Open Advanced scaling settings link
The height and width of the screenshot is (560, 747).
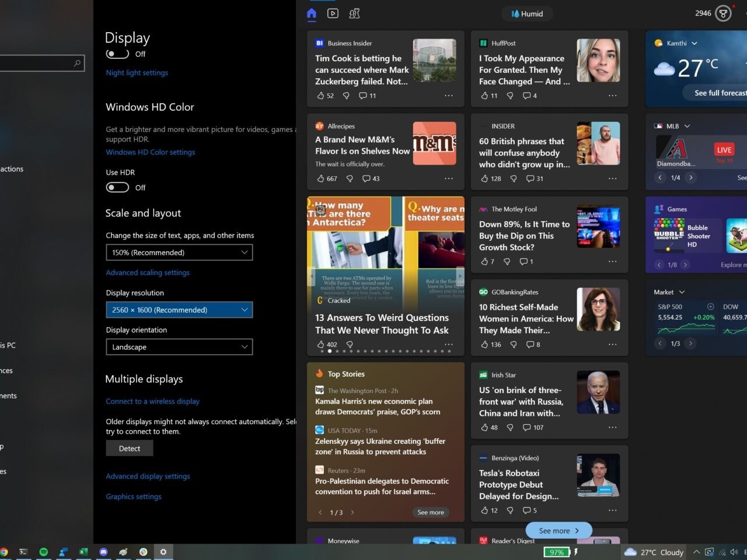pos(148,272)
